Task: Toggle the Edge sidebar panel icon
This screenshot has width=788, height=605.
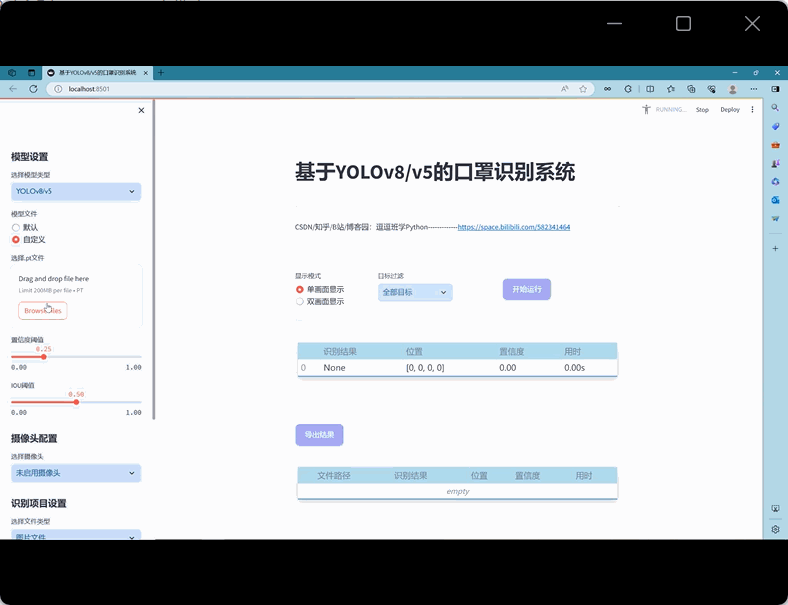Action: coord(775,89)
